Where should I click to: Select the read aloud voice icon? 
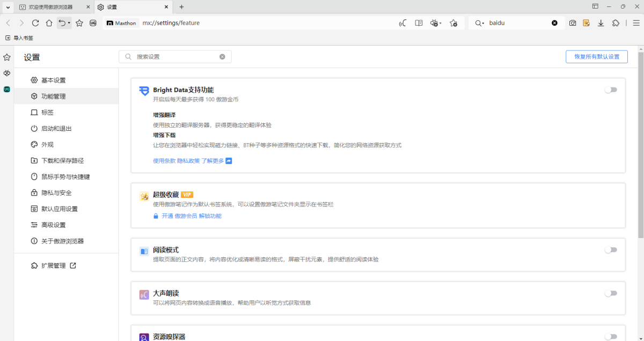pyautogui.click(x=402, y=23)
